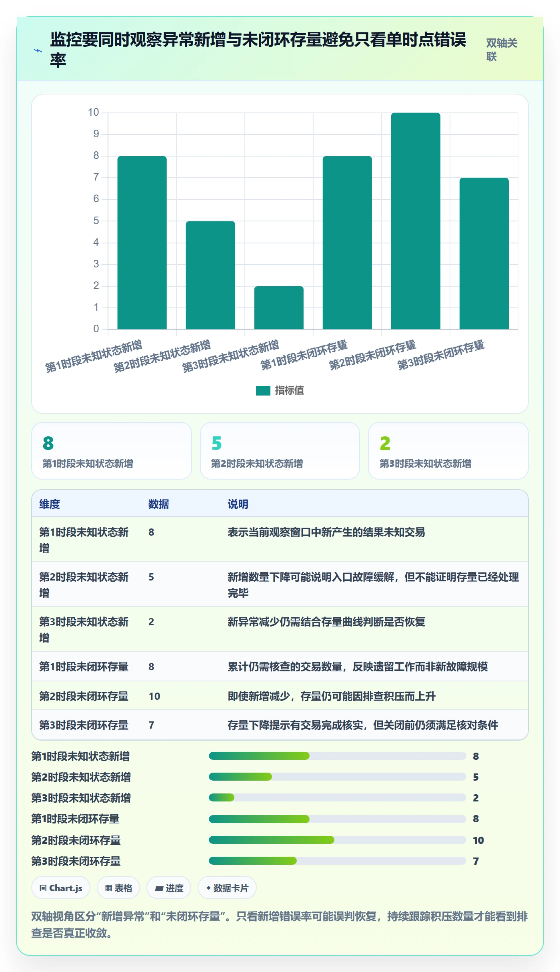Click the 表格 tag chip
560x972 pixels.
(x=118, y=888)
